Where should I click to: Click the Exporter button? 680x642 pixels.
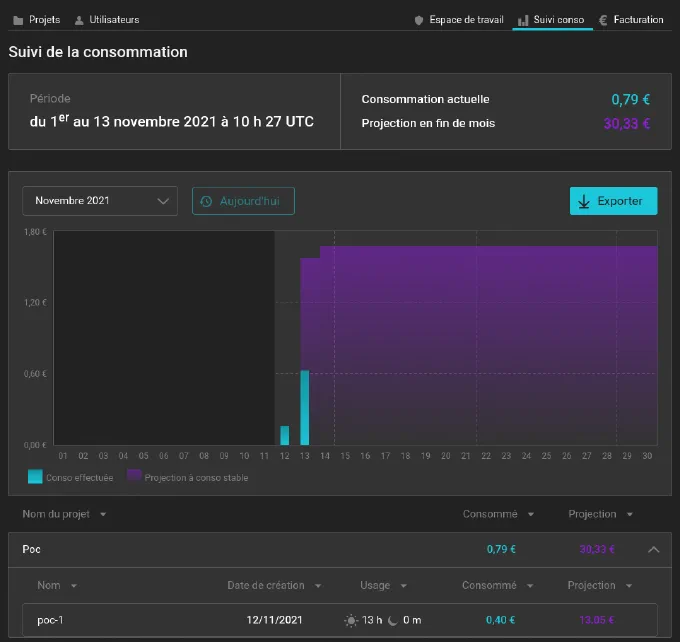(613, 201)
